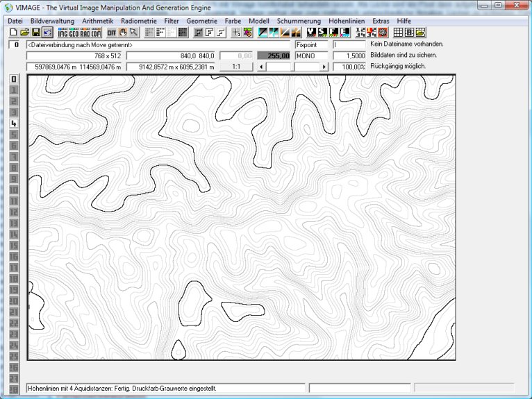532x399 pixels.
Task: Select the arrow pointer tool
Action: [x=133, y=33]
